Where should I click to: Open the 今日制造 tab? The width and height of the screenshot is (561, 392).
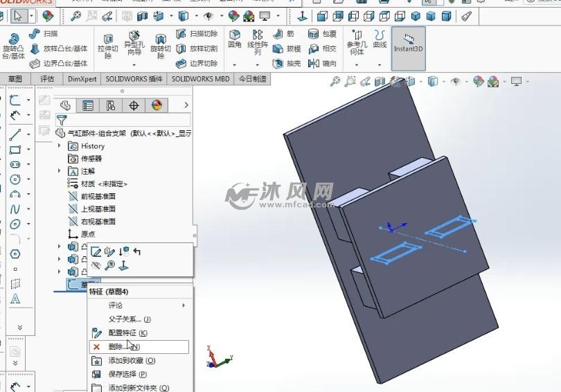[253, 79]
